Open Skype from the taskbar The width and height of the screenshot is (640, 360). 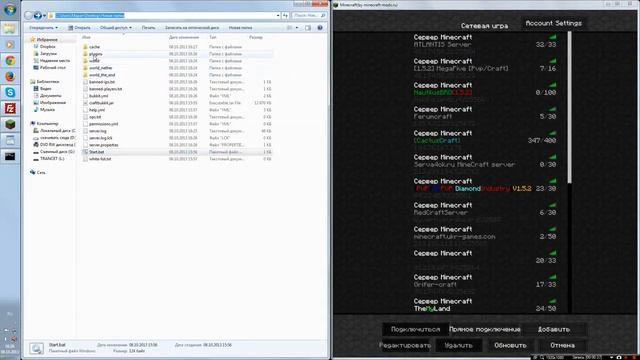tap(10, 92)
